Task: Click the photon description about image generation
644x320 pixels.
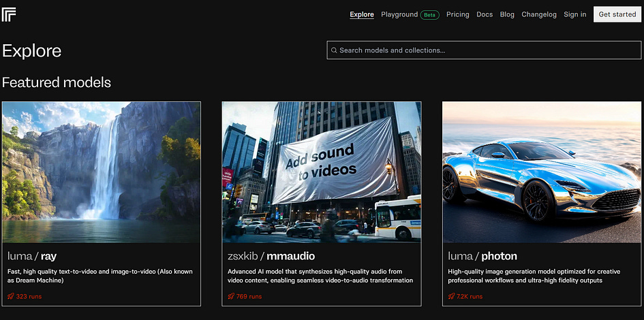Action: 534,276
